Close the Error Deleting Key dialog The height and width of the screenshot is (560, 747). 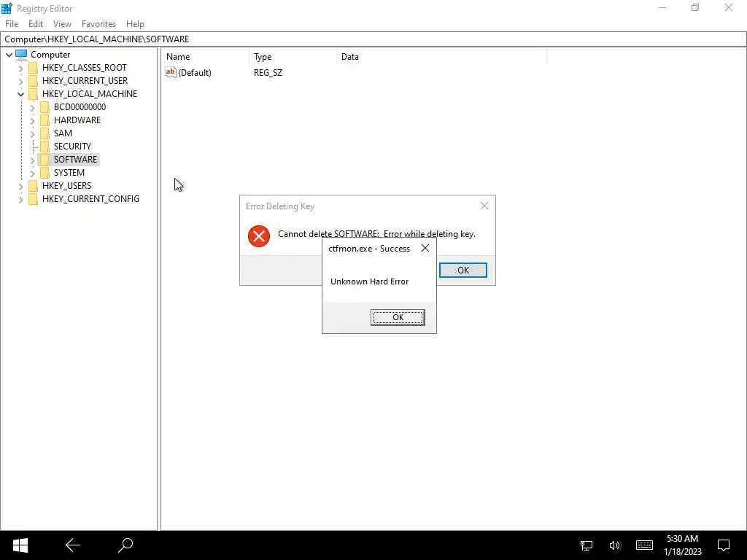(484, 206)
